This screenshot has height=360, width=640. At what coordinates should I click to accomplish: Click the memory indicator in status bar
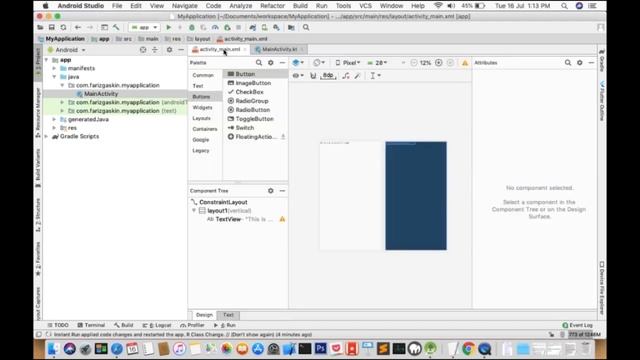[584, 334]
